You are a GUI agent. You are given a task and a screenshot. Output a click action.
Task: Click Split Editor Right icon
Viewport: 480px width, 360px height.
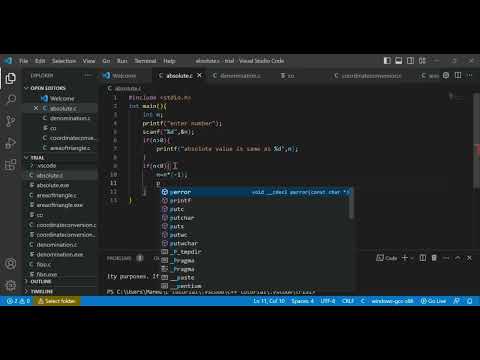(x=458, y=76)
